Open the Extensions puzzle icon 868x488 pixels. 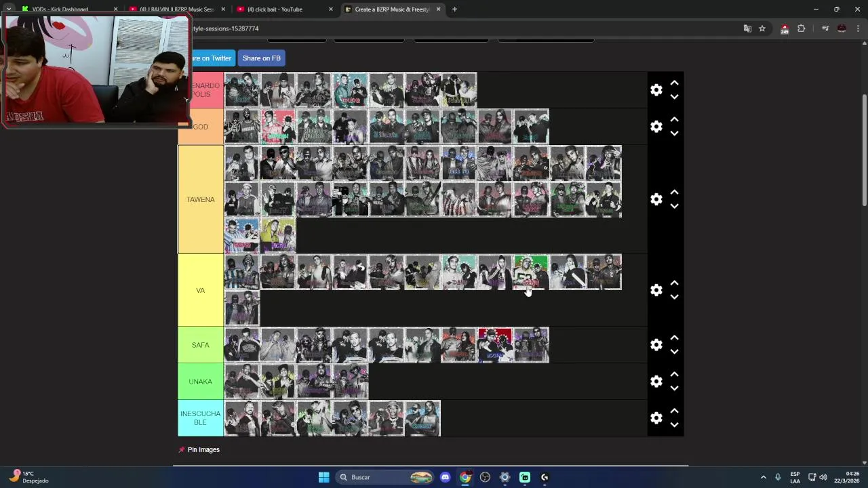click(x=802, y=28)
